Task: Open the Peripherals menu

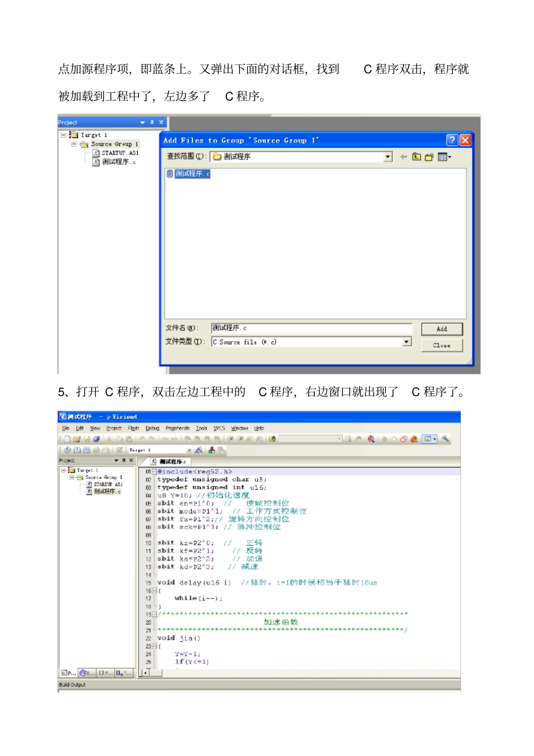Action: 178,428
